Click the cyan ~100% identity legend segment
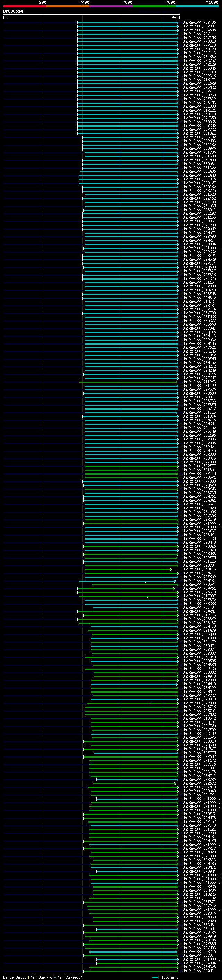The height and width of the screenshot is (980, 222). 197,6
